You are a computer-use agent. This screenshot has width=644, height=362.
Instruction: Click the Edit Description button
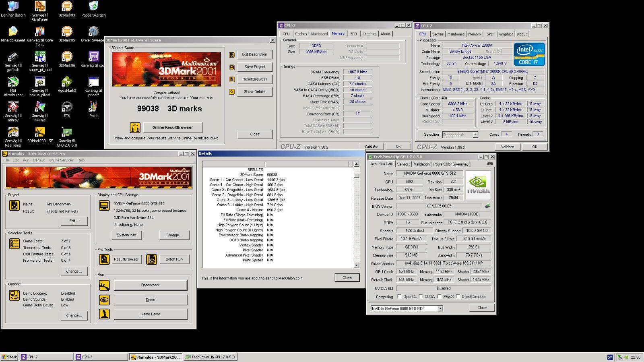pos(254,54)
